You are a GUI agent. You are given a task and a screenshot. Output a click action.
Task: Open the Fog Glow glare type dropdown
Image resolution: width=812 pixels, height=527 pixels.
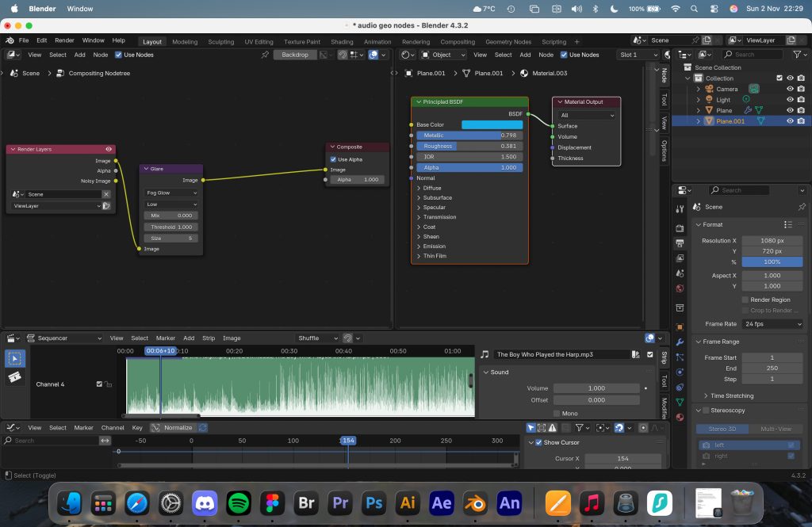(x=171, y=193)
